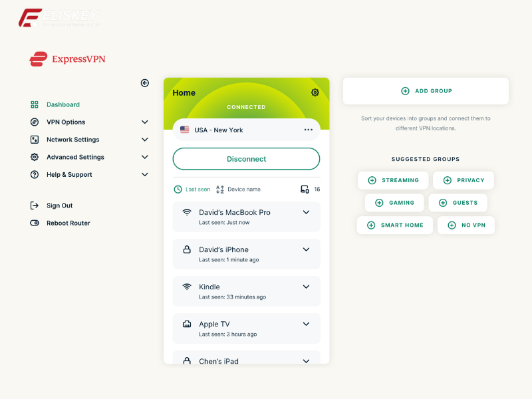
Task: Expand David's MacBook Pro device details
Action: [x=306, y=212]
